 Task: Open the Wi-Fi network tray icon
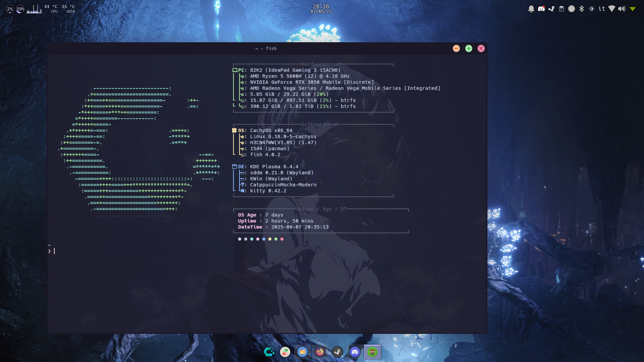612,9
